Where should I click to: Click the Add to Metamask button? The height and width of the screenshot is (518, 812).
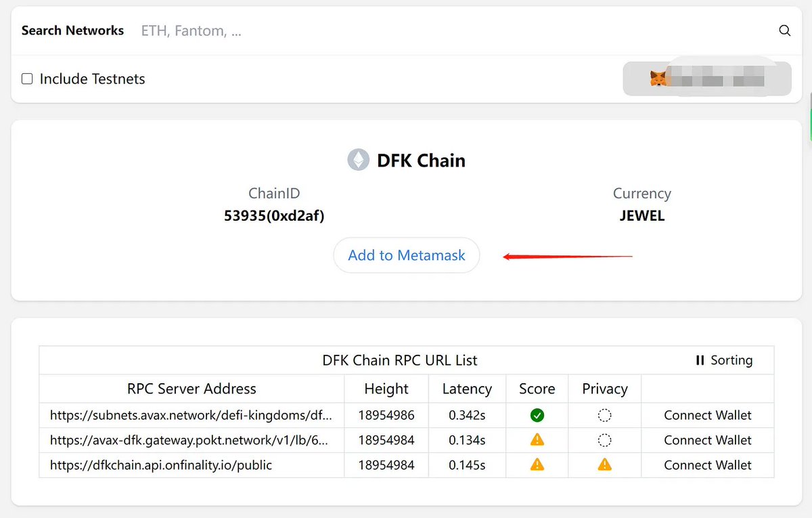coord(406,255)
